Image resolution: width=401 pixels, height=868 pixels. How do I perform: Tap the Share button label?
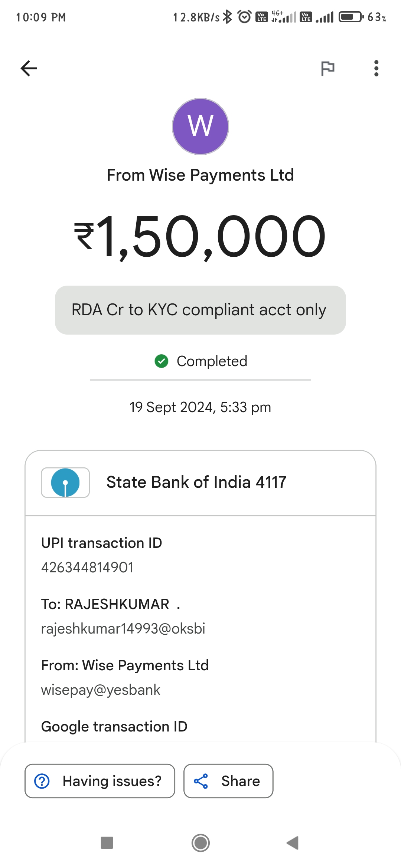coord(241,781)
